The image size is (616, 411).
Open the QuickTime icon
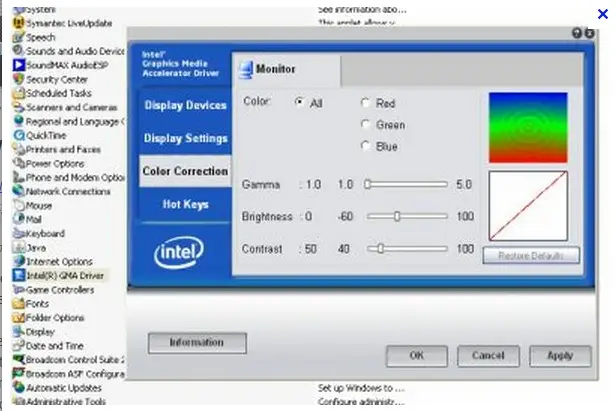pos(18,135)
